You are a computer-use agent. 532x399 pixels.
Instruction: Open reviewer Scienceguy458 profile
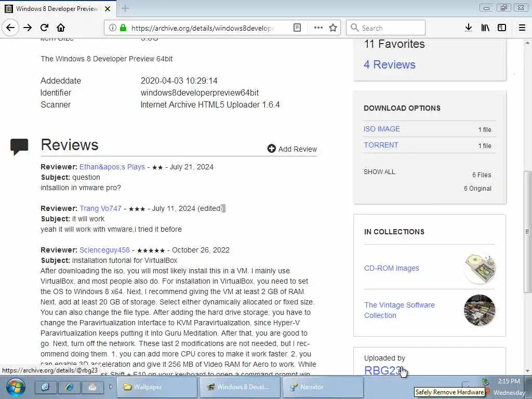[x=104, y=250]
